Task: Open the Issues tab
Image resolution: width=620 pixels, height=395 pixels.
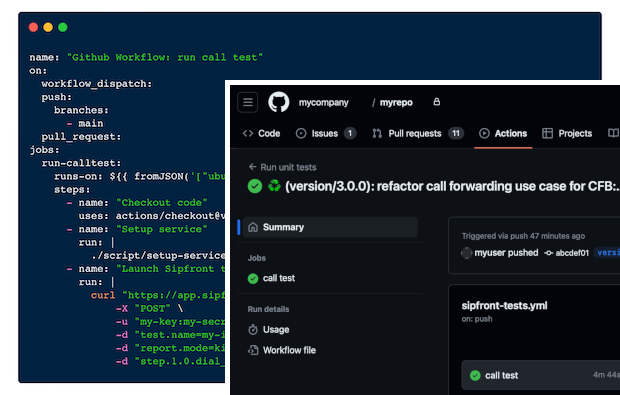Action: (326, 134)
